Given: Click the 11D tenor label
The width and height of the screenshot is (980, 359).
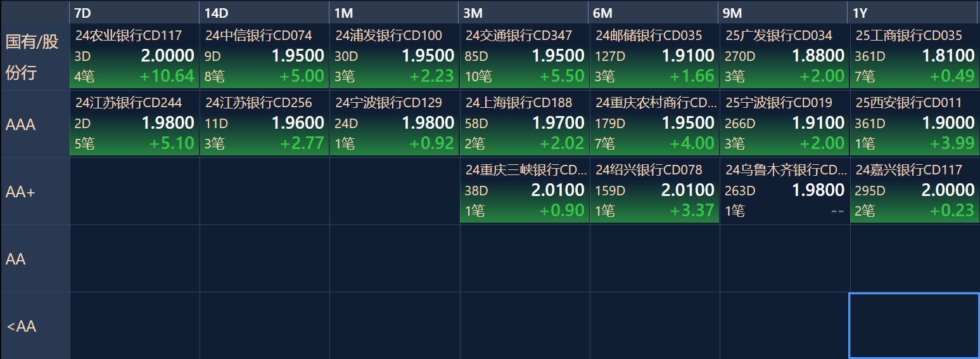Looking at the screenshot, I should (215, 124).
